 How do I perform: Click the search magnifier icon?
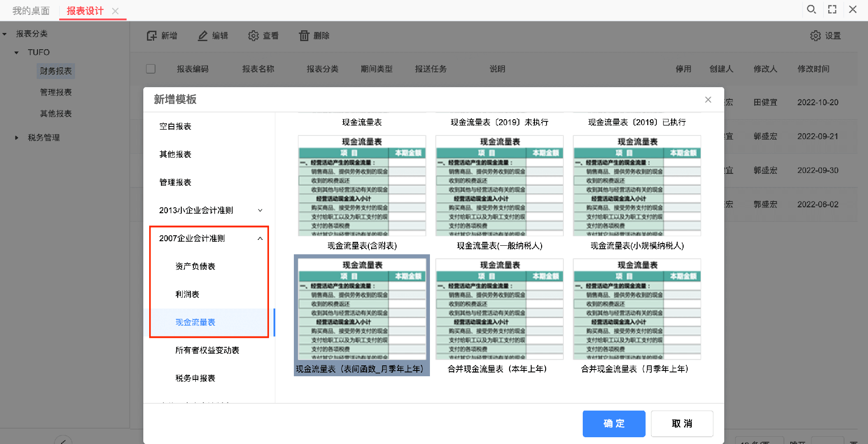point(811,9)
